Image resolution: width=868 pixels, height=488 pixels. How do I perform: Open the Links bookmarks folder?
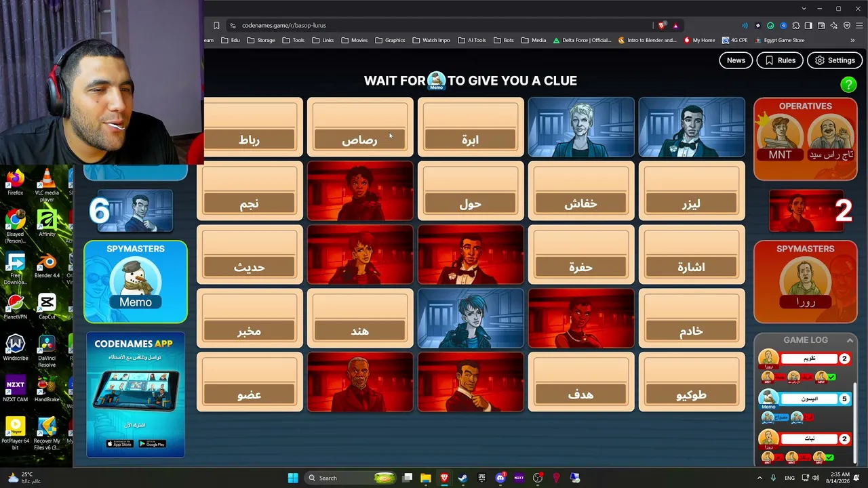pos(323,40)
